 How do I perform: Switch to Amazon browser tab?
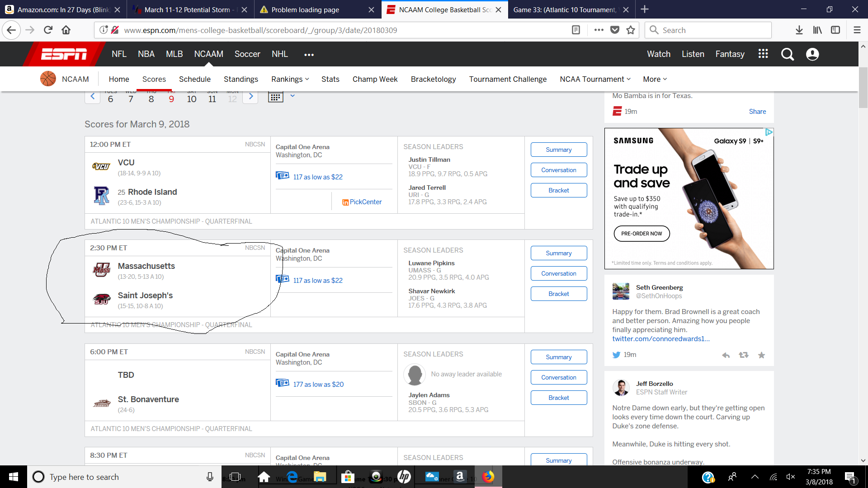point(63,9)
